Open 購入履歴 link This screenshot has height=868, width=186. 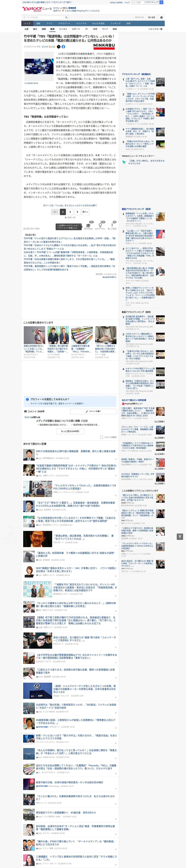click(152, 18)
